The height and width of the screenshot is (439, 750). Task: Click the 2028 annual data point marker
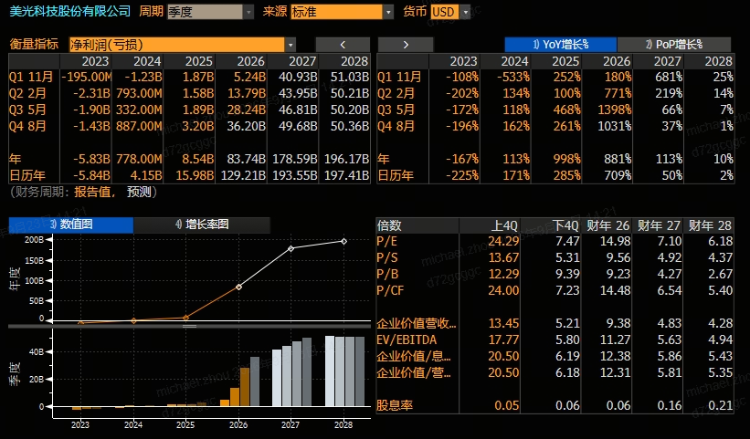coord(343,241)
